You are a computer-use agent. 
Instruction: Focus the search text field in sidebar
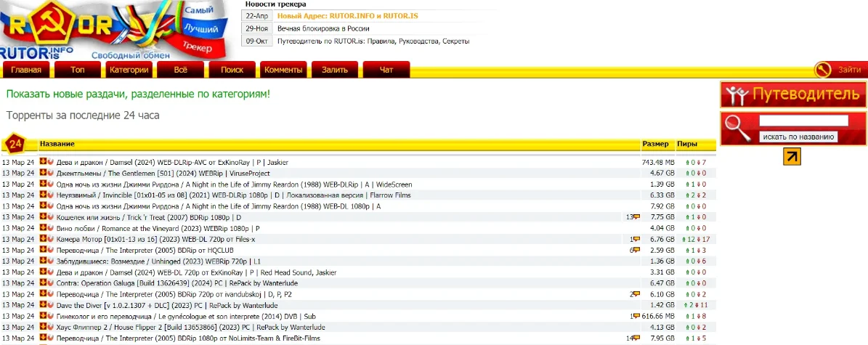point(803,121)
